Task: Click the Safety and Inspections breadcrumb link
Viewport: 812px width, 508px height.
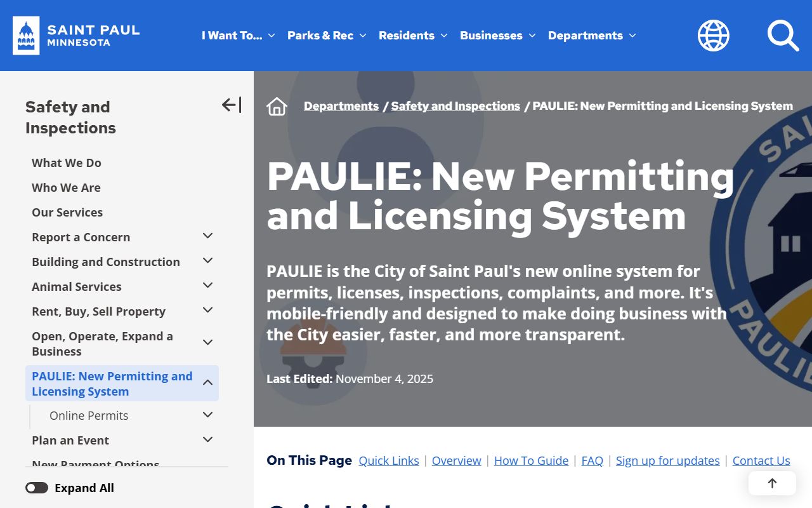Action: (455, 106)
